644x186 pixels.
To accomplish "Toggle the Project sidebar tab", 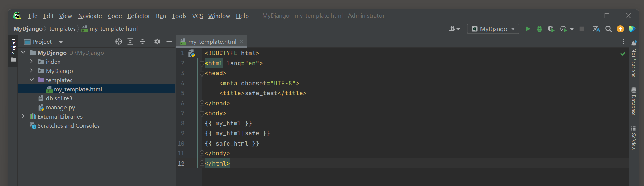I will [13, 50].
